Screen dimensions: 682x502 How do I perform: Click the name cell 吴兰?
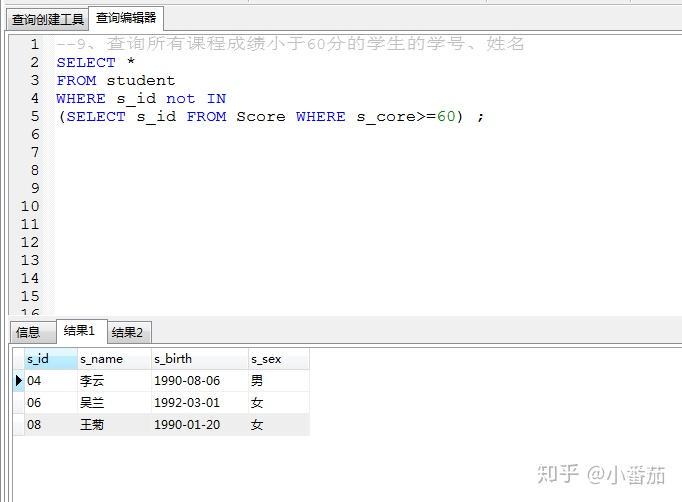click(114, 402)
